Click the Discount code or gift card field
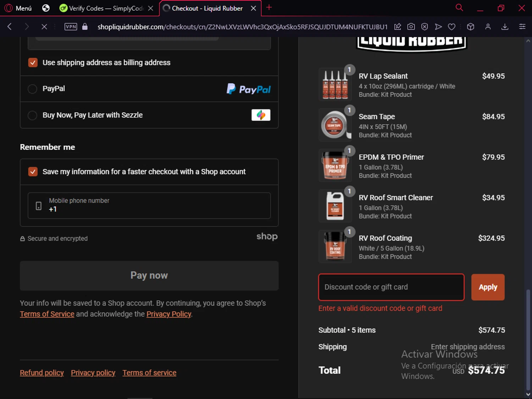The height and width of the screenshot is (399, 532). (391, 287)
